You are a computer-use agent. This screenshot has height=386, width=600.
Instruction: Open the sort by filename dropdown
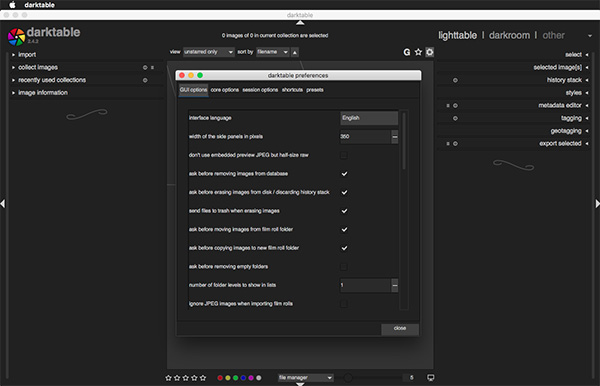coord(272,52)
